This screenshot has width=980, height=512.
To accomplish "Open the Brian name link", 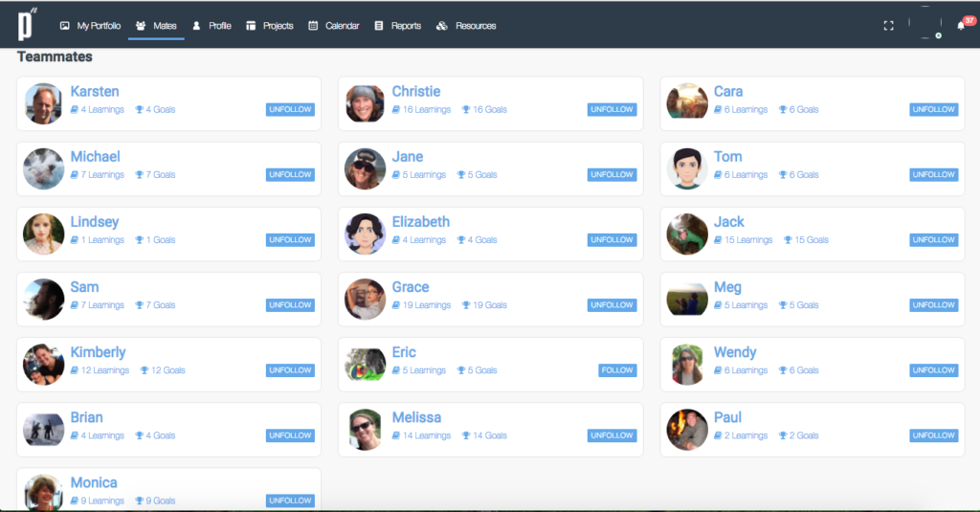I will point(86,417).
